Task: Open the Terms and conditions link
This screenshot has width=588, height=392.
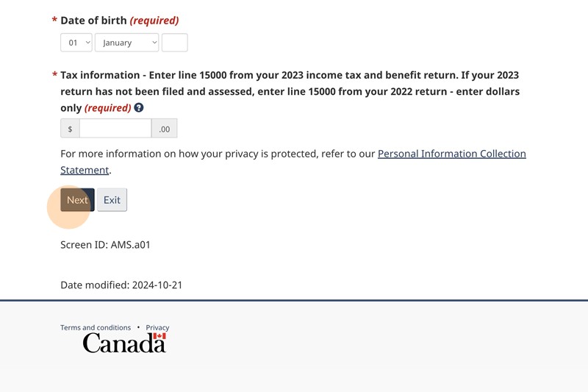Action: [96, 327]
